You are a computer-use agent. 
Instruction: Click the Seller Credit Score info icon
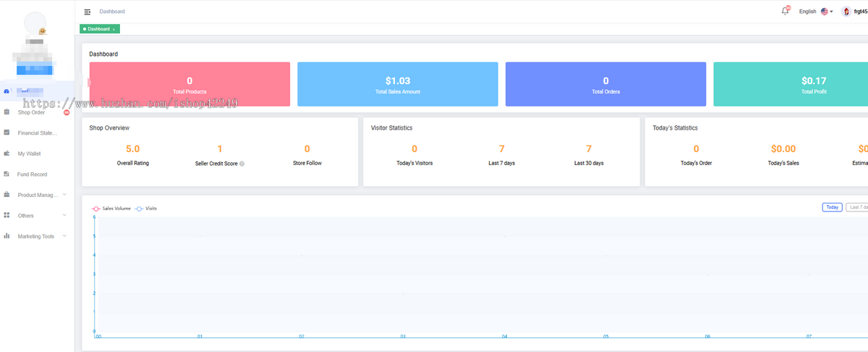click(242, 164)
